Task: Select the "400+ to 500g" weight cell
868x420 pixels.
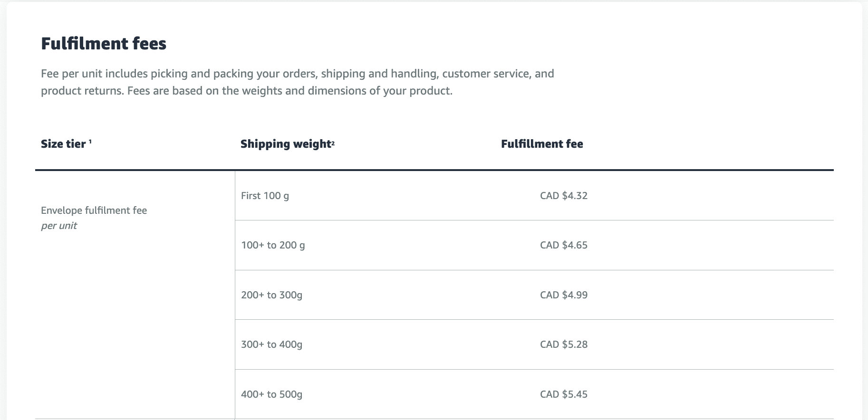Action: [271, 394]
